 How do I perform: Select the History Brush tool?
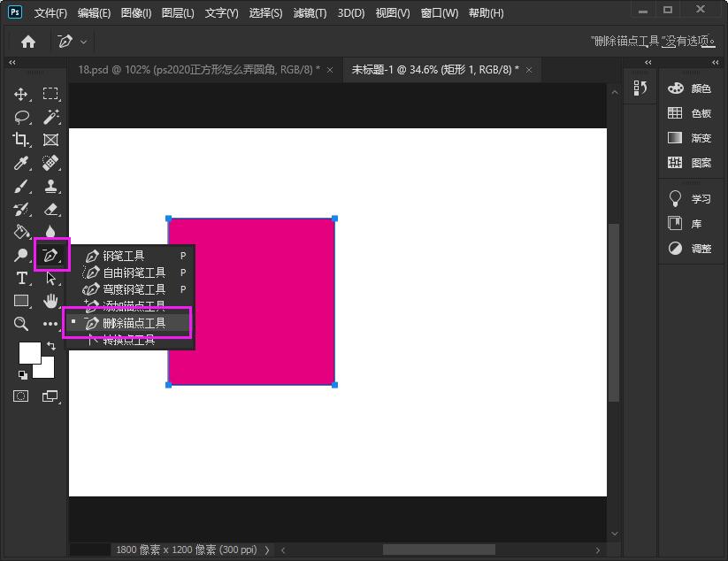pos(21,210)
